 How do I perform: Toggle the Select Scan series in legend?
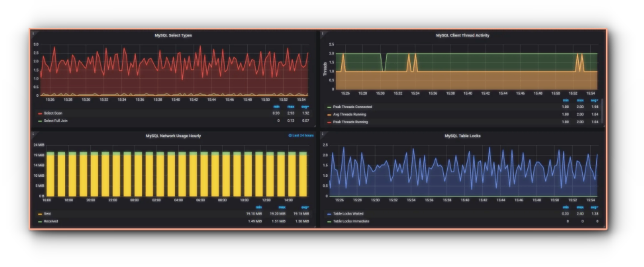coord(53,113)
